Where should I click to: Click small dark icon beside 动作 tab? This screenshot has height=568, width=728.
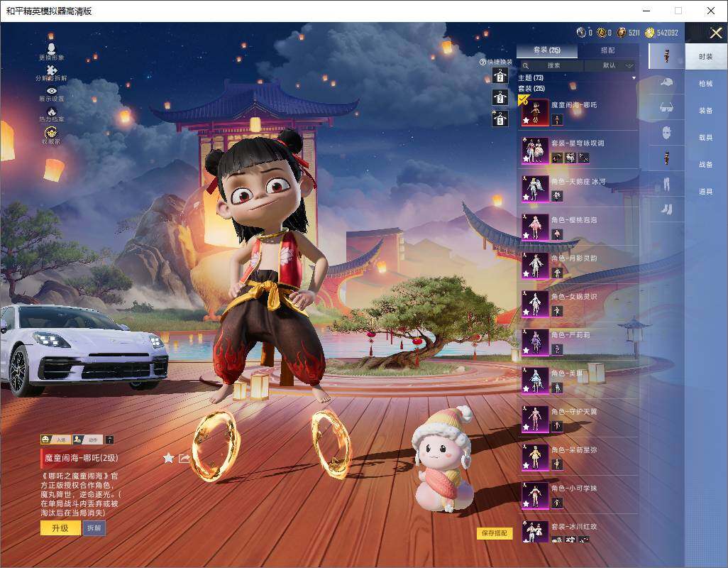tap(109, 439)
